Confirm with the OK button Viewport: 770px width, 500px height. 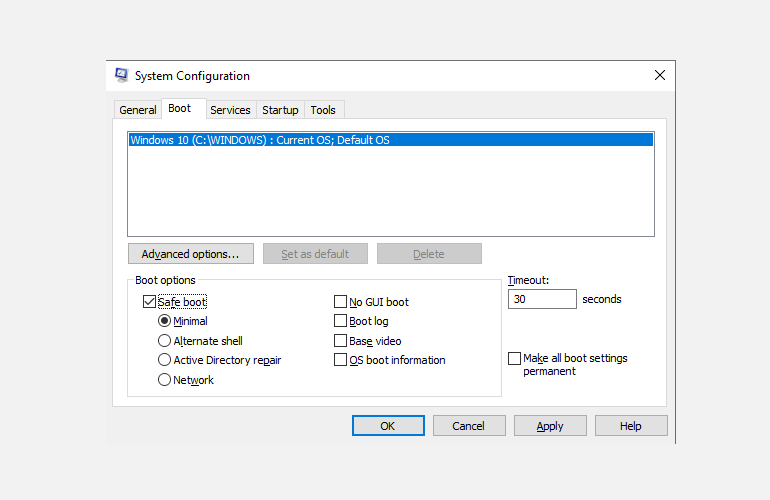pyautogui.click(x=388, y=426)
